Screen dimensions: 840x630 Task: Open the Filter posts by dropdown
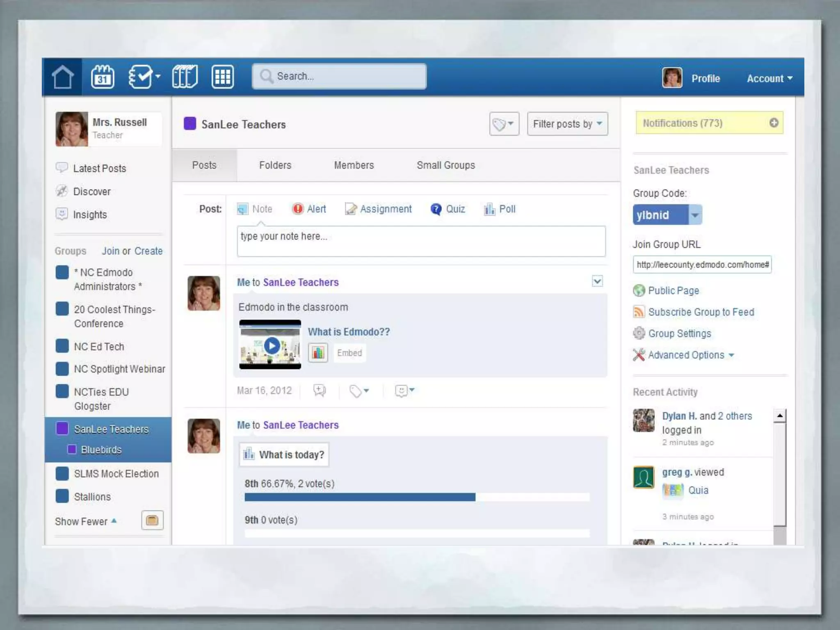(567, 124)
